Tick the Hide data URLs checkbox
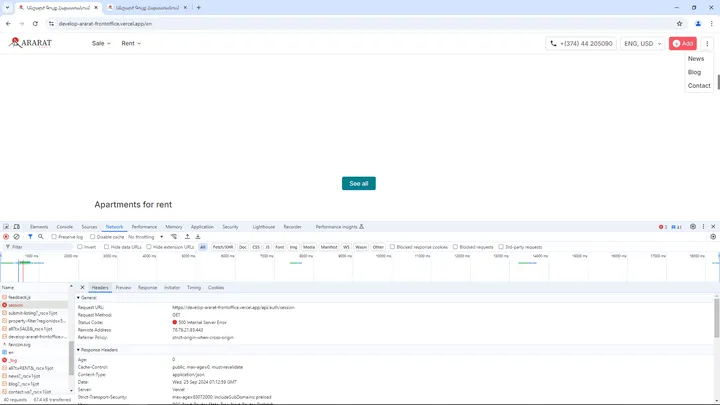 click(x=106, y=246)
